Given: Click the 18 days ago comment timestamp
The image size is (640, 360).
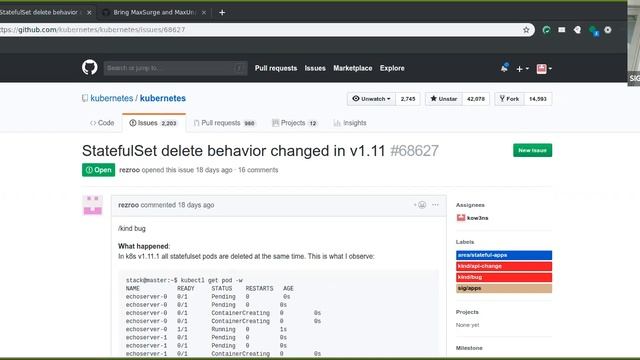Looking at the screenshot, I should point(196,205).
